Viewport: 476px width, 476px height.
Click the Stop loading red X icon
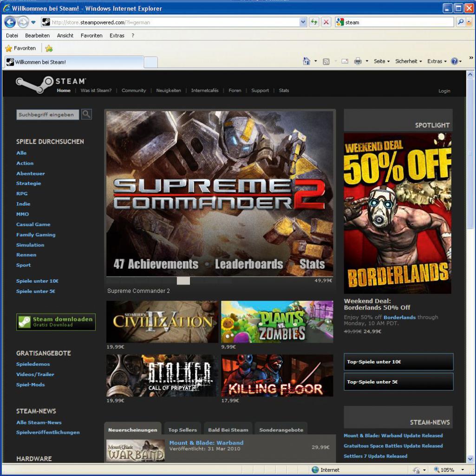coord(326,22)
